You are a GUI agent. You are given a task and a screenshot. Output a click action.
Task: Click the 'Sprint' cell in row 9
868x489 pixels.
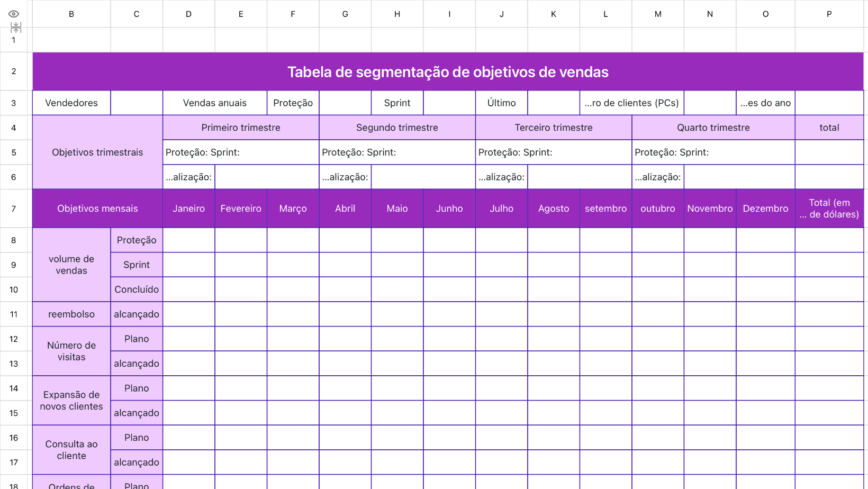pos(137,265)
